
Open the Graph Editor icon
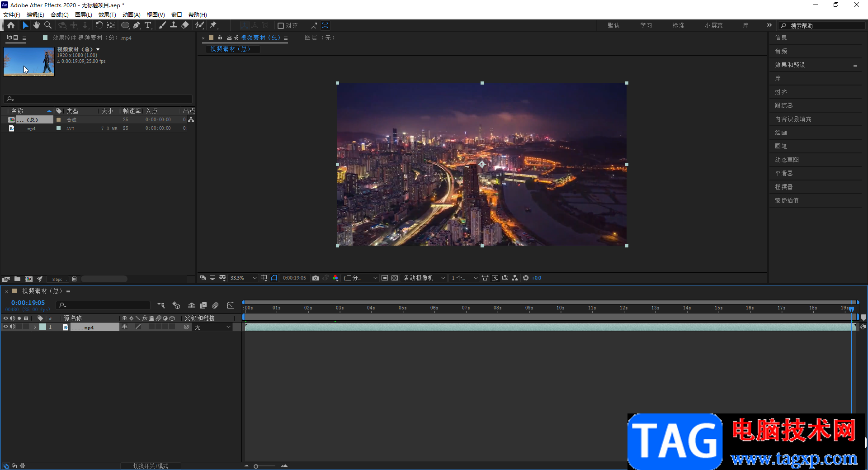tap(231, 305)
